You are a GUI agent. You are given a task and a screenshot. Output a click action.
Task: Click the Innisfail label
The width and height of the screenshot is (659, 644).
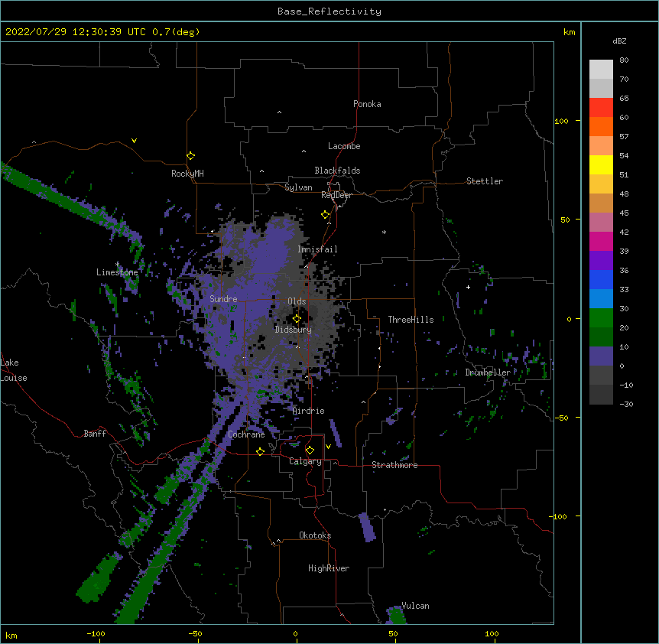pos(317,249)
